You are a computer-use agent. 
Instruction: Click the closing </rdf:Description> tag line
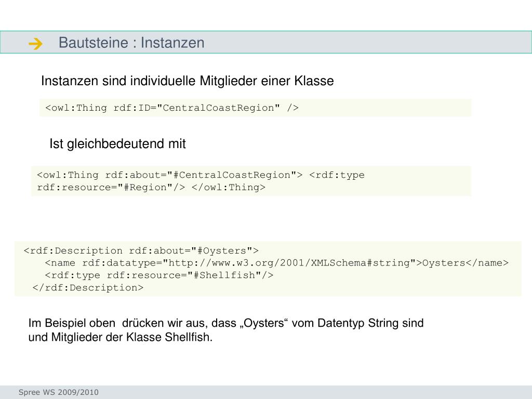tap(88, 288)
